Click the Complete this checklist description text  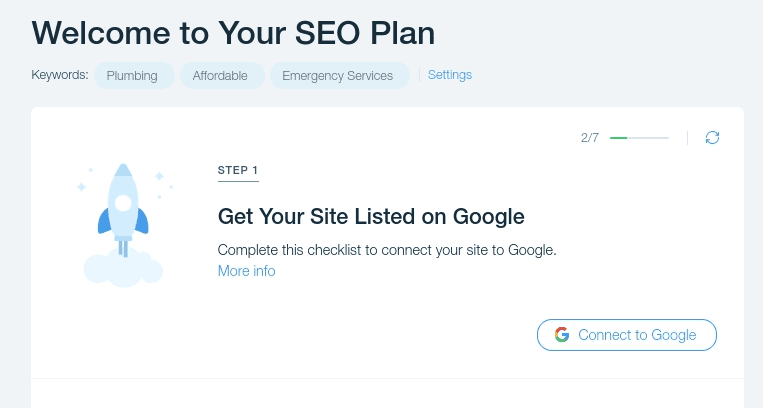click(386, 250)
